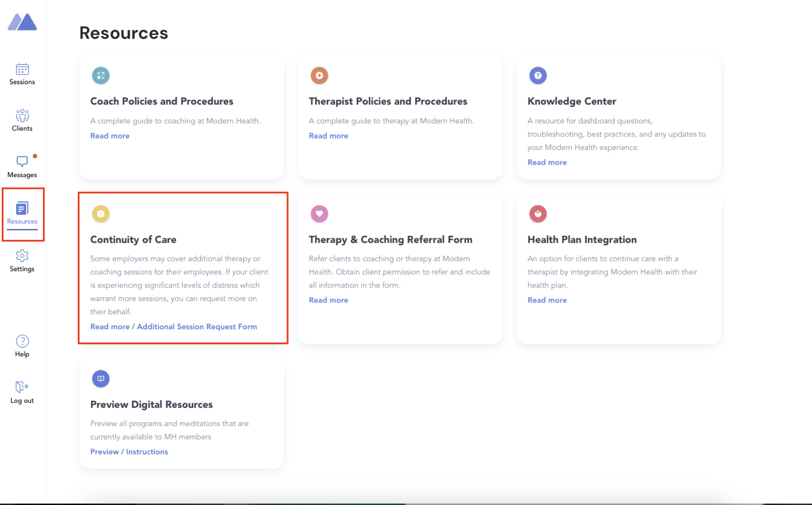Image resolution: width=812 pixels, height=505 pixels.
Task: Read more about Therapist Policies and Procedures
Action: click(x=328, y=135)
